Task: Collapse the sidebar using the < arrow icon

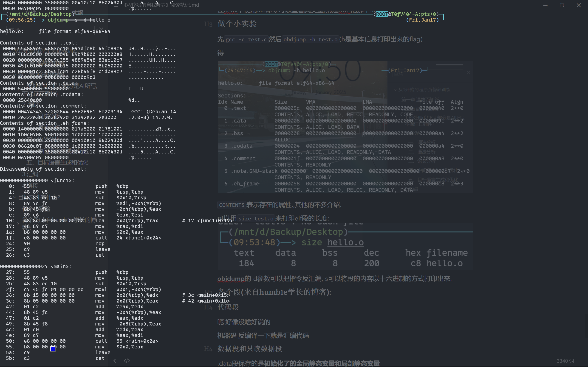Action: 115,361
